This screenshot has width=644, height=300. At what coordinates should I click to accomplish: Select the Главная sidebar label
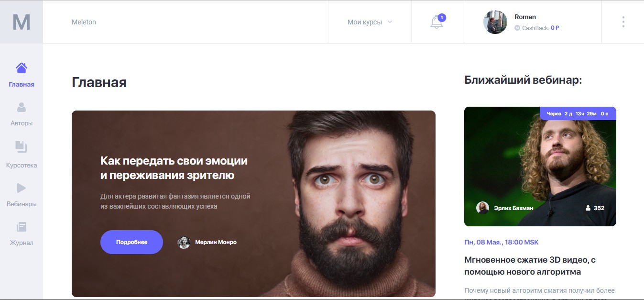coord(22,85)
